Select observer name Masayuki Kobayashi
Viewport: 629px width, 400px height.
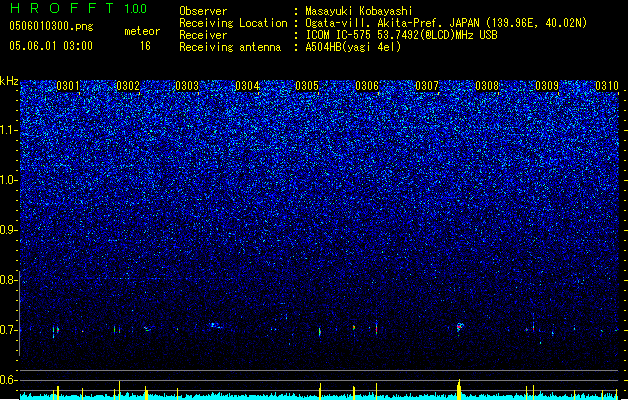coord(359,11)
